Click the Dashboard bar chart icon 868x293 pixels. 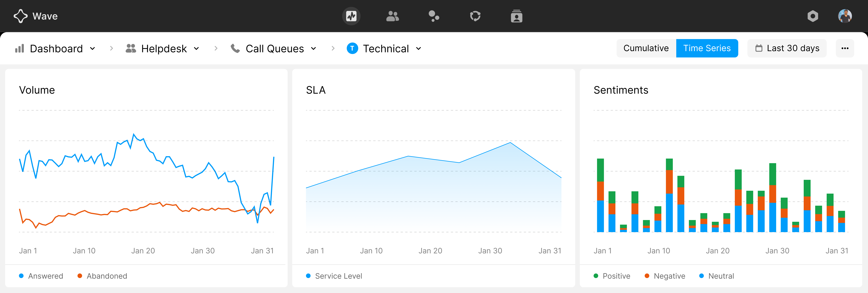20,49
